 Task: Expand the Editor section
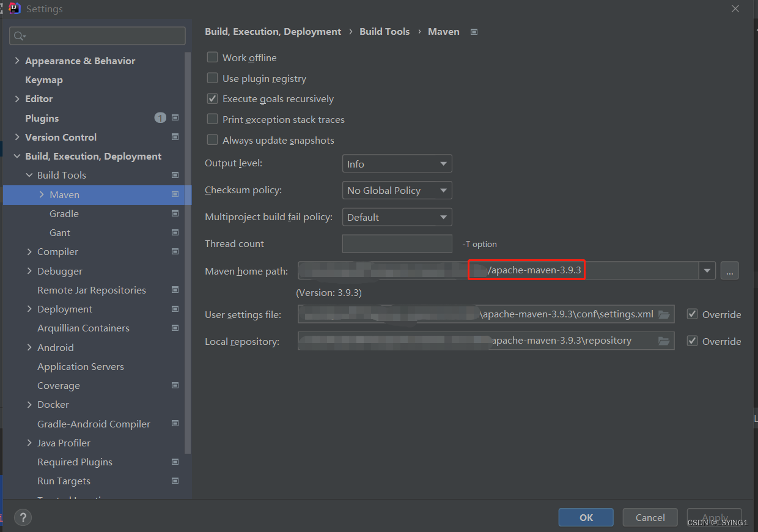[x=17, y=98]
